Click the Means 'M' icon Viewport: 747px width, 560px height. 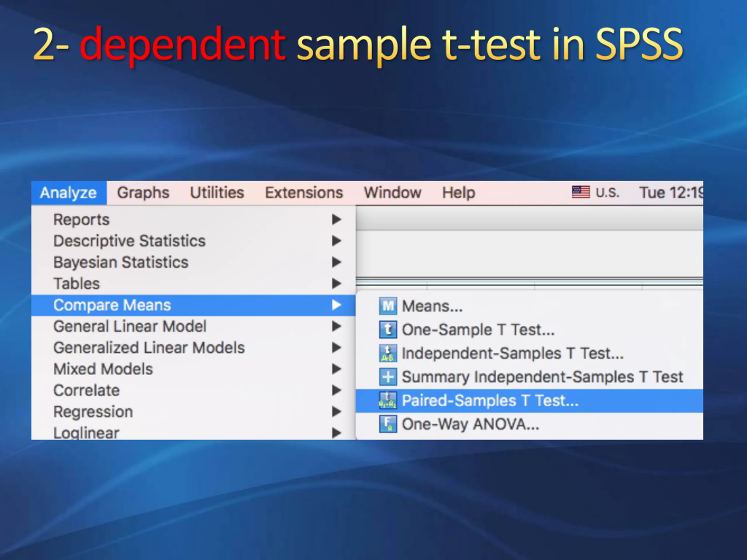[388, 306]
